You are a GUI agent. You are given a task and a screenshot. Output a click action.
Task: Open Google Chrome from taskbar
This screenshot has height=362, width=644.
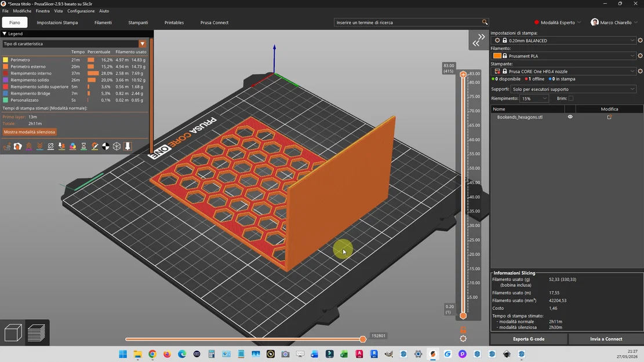(152, 354)
